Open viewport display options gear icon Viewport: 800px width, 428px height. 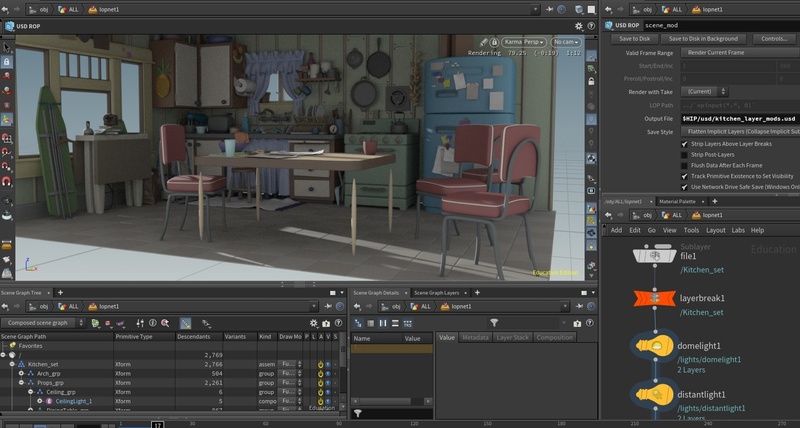pyautogui.click(x=577, y=25)
